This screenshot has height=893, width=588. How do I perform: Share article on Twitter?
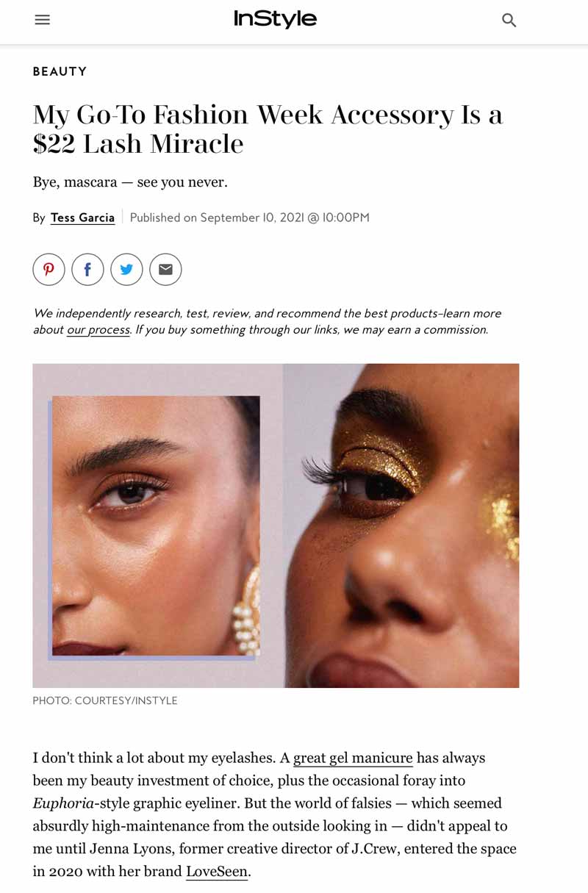click(126, 270)
